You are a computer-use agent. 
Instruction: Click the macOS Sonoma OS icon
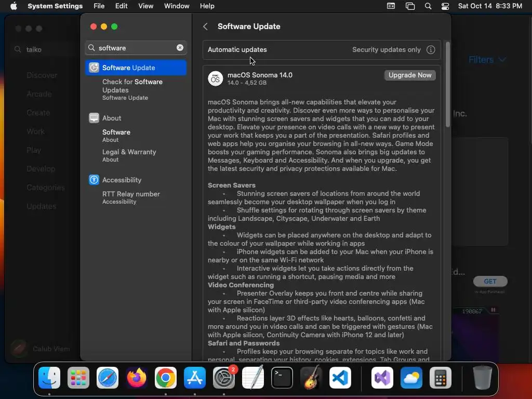click(216, 79)
